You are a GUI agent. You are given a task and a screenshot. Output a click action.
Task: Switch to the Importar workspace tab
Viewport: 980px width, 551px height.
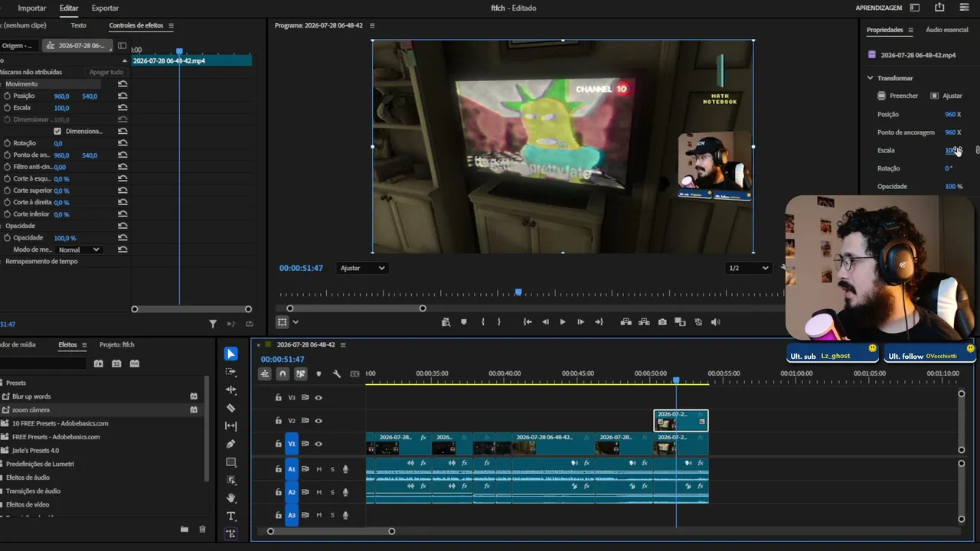point(32,8)
